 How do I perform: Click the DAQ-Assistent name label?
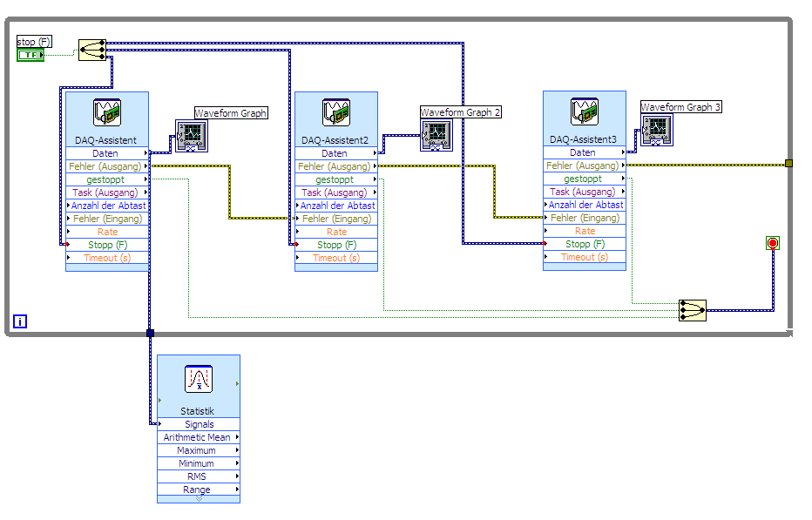click(105, 140)
